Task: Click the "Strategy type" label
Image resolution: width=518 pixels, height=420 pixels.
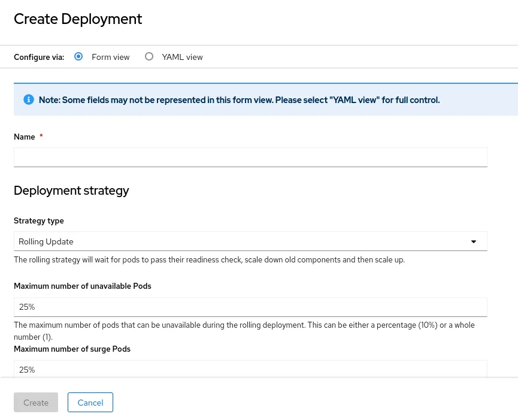Action: click(x=39, y=220)
